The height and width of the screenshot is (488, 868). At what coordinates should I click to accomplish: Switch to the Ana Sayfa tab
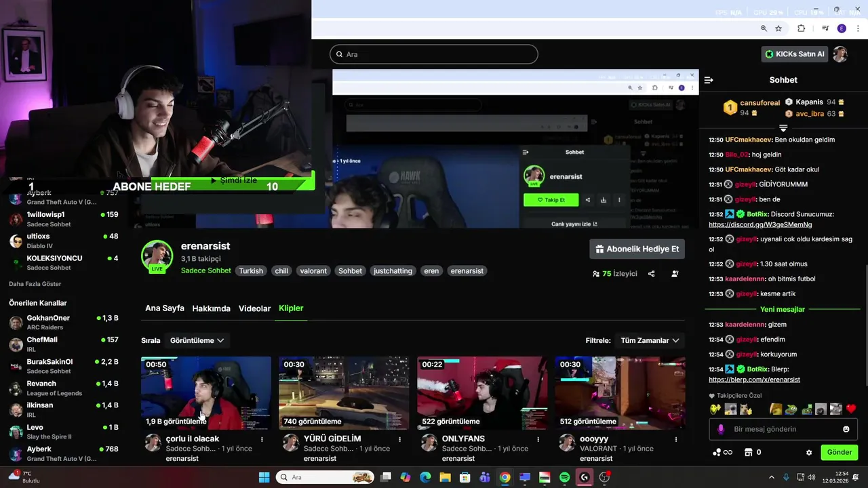[165, 308]
